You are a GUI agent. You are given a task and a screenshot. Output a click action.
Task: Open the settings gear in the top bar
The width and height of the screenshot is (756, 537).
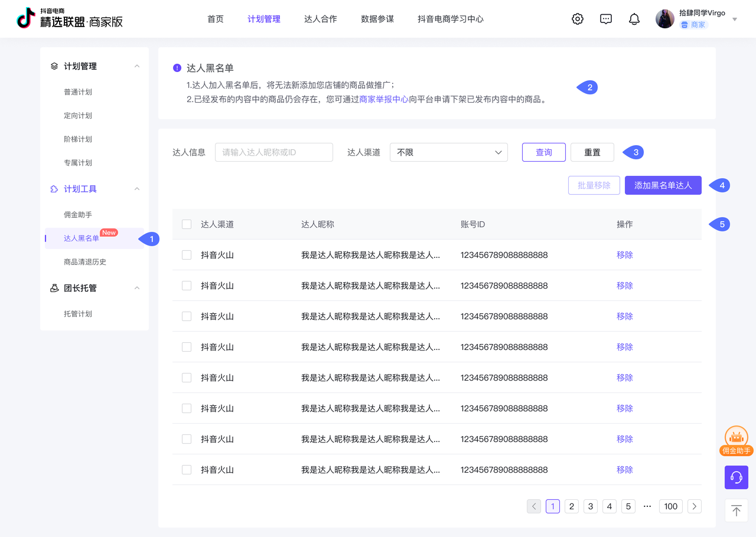coord(577,18)
